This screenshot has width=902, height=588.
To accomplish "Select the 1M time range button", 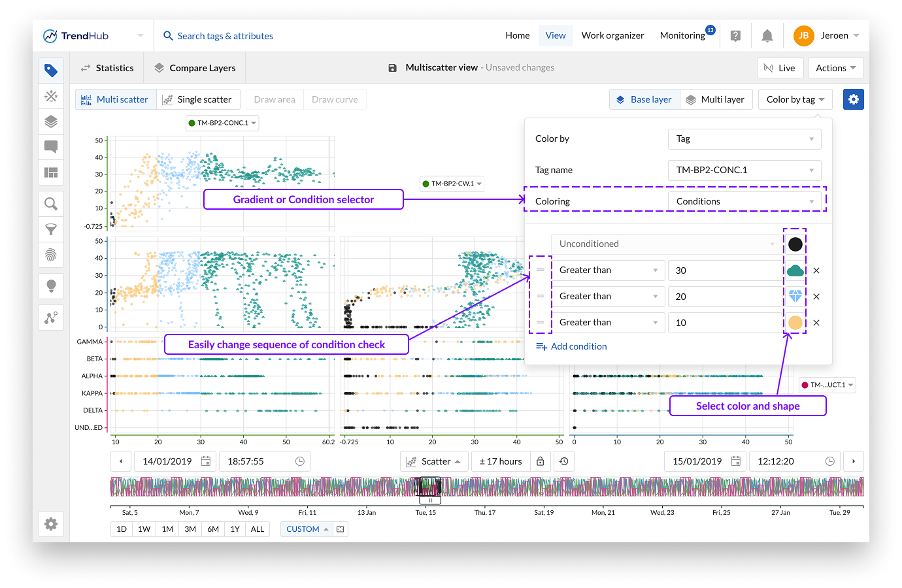I will tap(167, 529).
